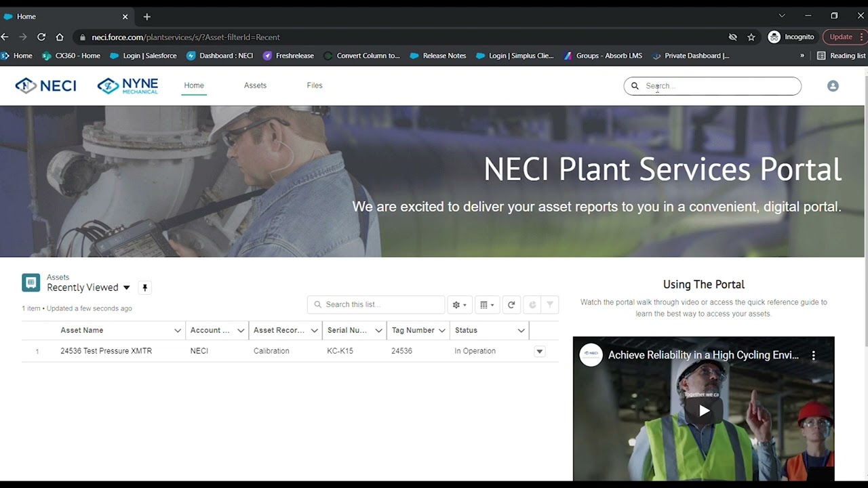Reload the browser page
Viewport: 868px width, 488px height.
[x=41, y=37]
